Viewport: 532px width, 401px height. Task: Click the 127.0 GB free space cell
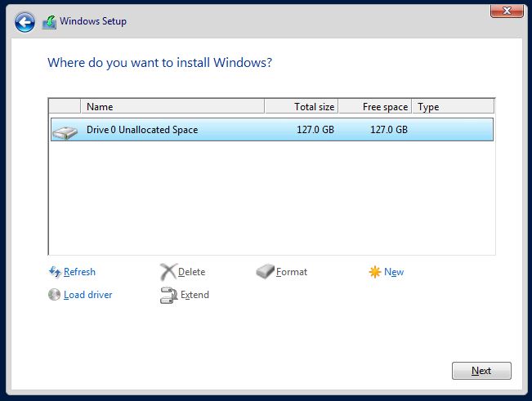389,130
